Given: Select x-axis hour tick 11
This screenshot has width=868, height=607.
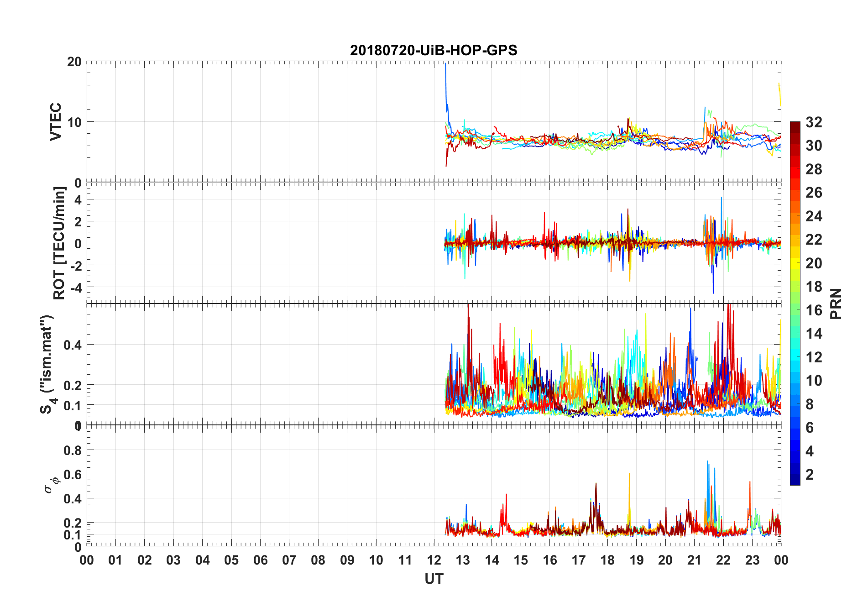Looking at the screenshot, I should (x=405, y=560).
